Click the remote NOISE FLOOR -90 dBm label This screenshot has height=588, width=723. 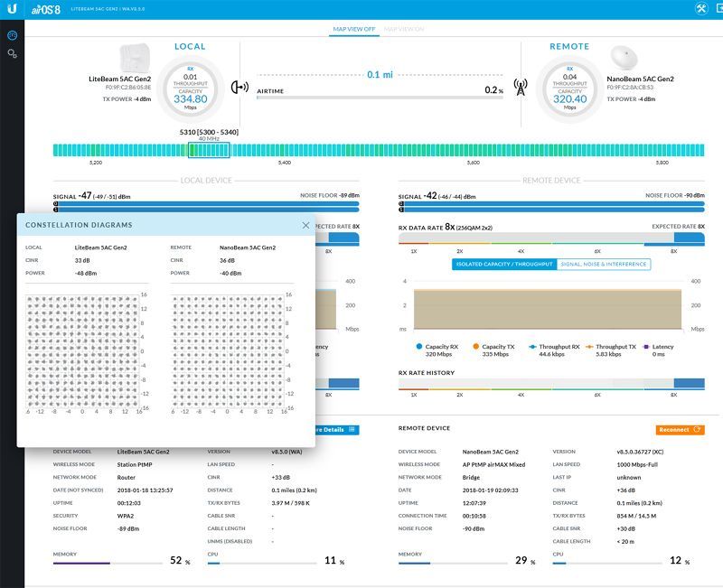[x=675, y=195]
